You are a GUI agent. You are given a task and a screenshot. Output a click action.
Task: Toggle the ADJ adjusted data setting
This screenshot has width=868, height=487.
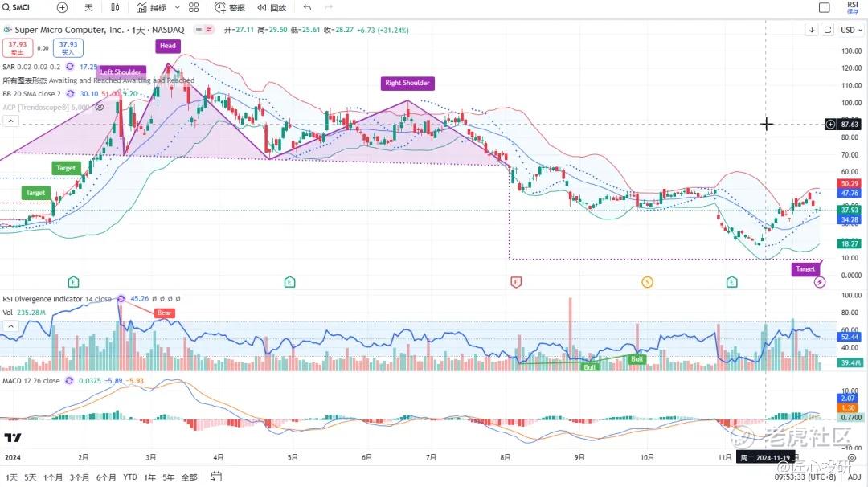854,477
